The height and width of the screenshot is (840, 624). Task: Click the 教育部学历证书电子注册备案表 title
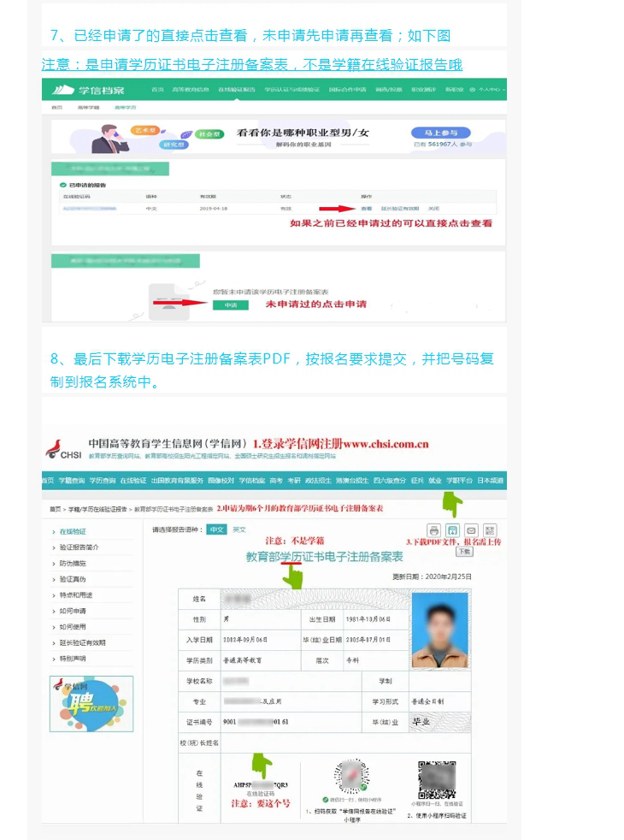[324, 557]
